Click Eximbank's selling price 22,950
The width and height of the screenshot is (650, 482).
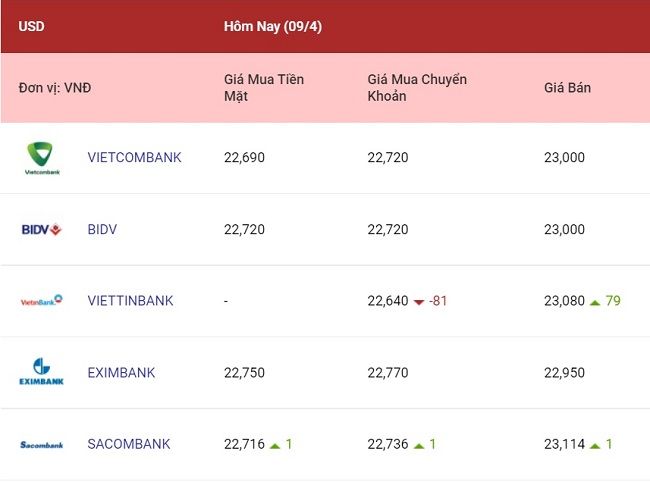pyautogui.click(x=564, y=373)
